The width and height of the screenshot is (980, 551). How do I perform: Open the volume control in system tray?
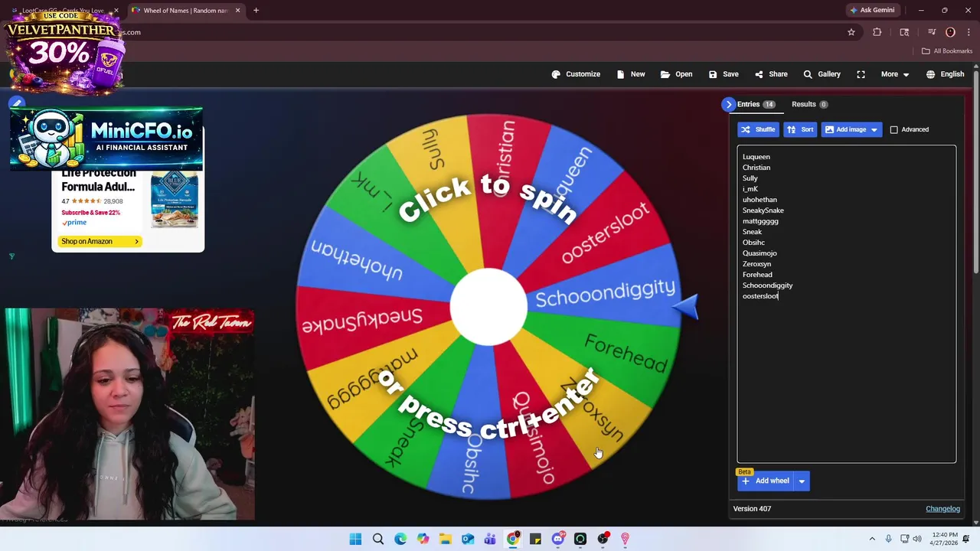tap(917, 540)
